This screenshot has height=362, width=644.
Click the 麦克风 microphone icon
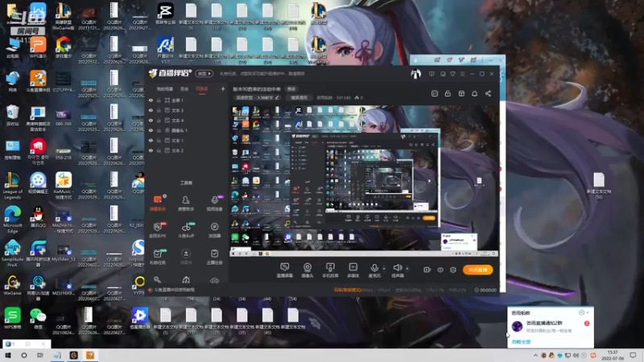tap(374, 269)
